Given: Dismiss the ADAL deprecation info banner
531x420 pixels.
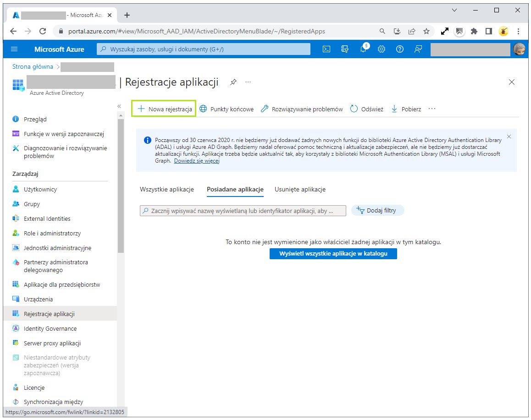Looking at the screenshot, I should coord(509,136).
